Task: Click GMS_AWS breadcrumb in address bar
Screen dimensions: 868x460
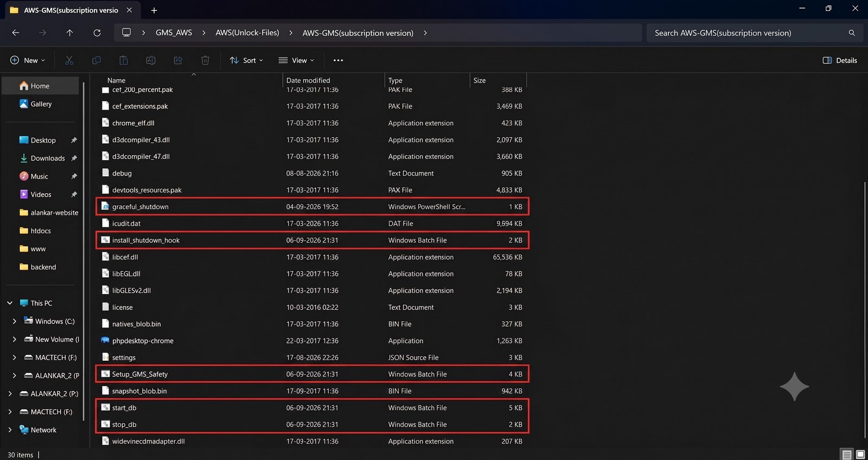Action: (174, 33)
